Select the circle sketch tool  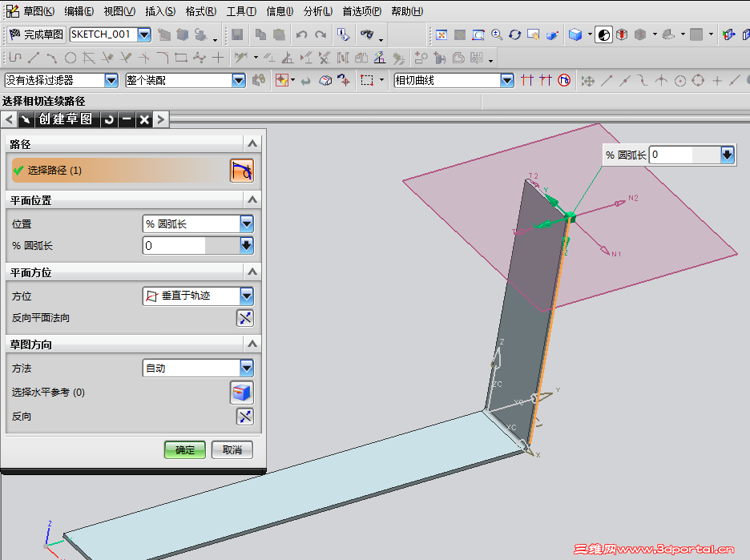click(71, 58)
